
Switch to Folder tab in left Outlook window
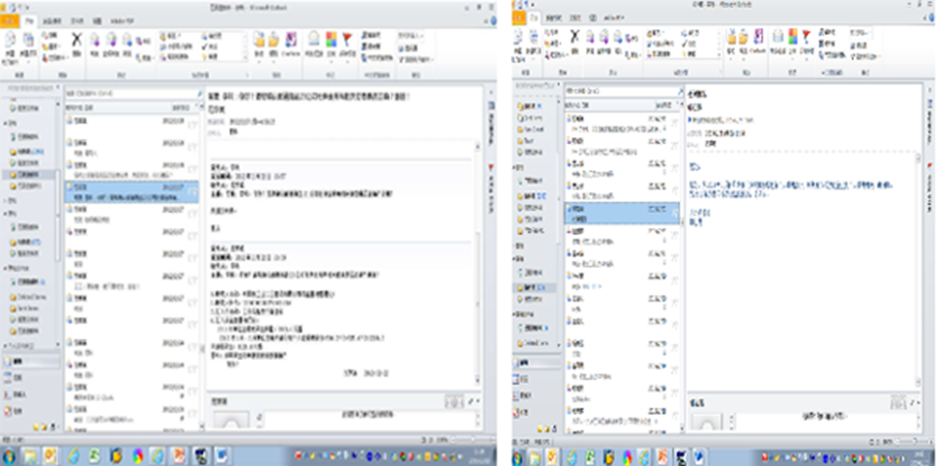coord(78,21)
